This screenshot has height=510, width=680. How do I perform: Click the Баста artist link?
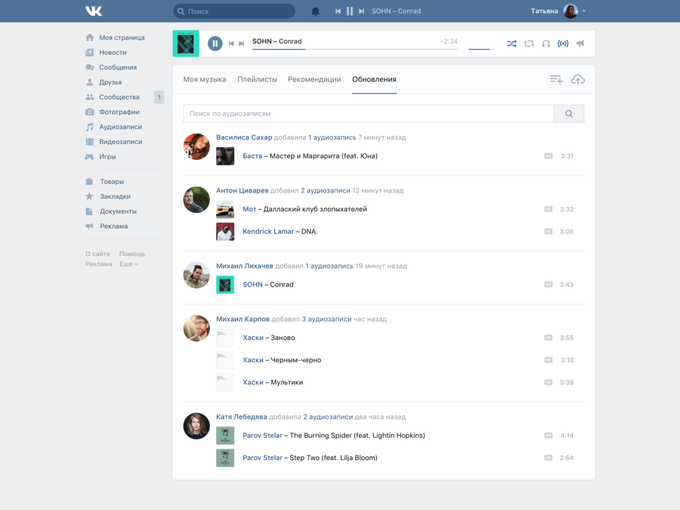coord(252,156)
